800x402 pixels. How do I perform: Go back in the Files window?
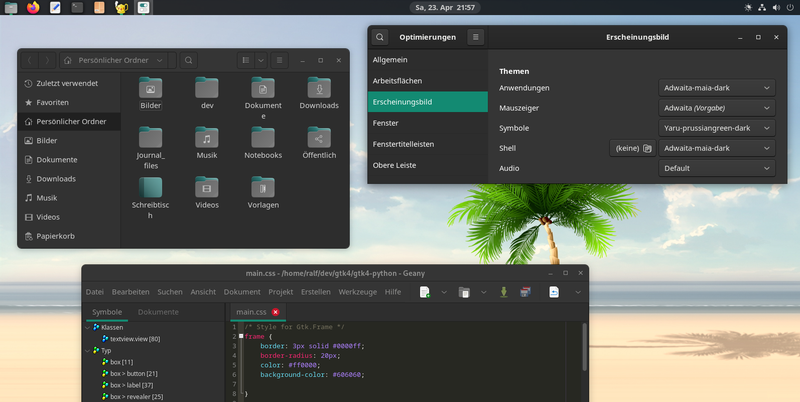30,60
